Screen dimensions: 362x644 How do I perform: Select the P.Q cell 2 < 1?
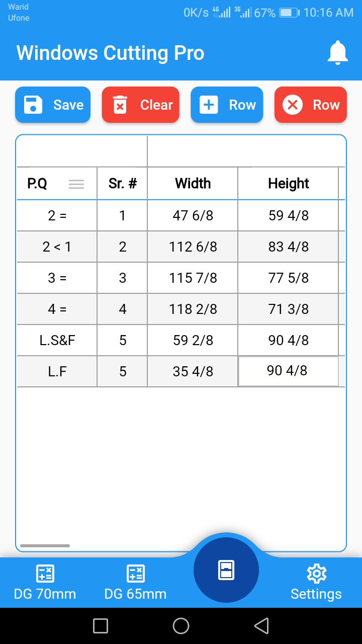point(57,247)
